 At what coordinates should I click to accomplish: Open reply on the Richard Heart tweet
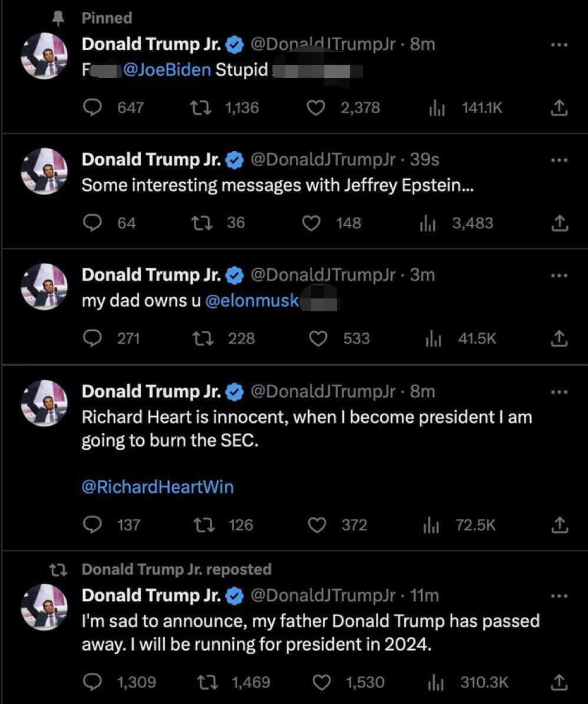(x=93, y=525)
